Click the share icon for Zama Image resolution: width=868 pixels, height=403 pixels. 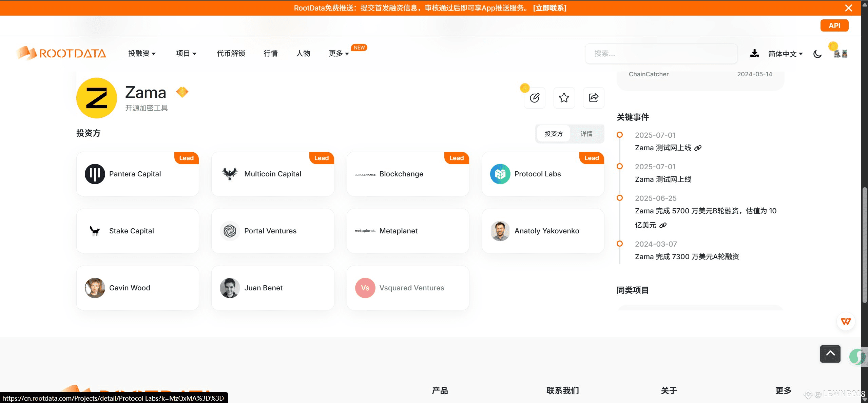tap(593, 98)
